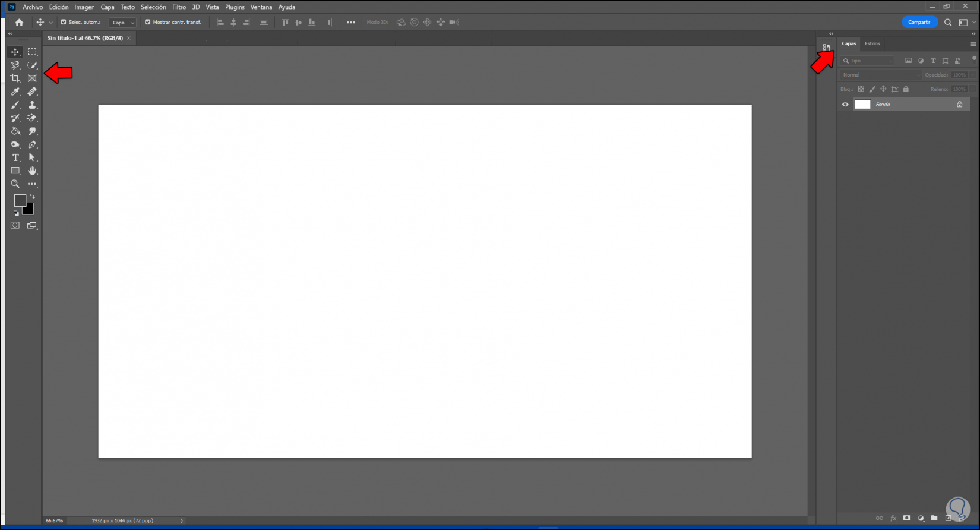Select the Paint Bucket tool
Screen dimensions: 980x530
click(15, 131)
